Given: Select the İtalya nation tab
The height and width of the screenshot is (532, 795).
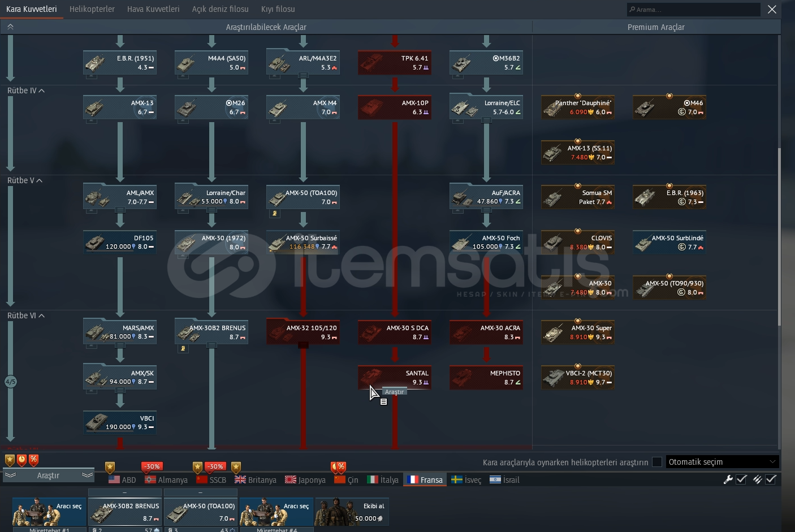Looking at the screenshot, I should pos(383,479).
